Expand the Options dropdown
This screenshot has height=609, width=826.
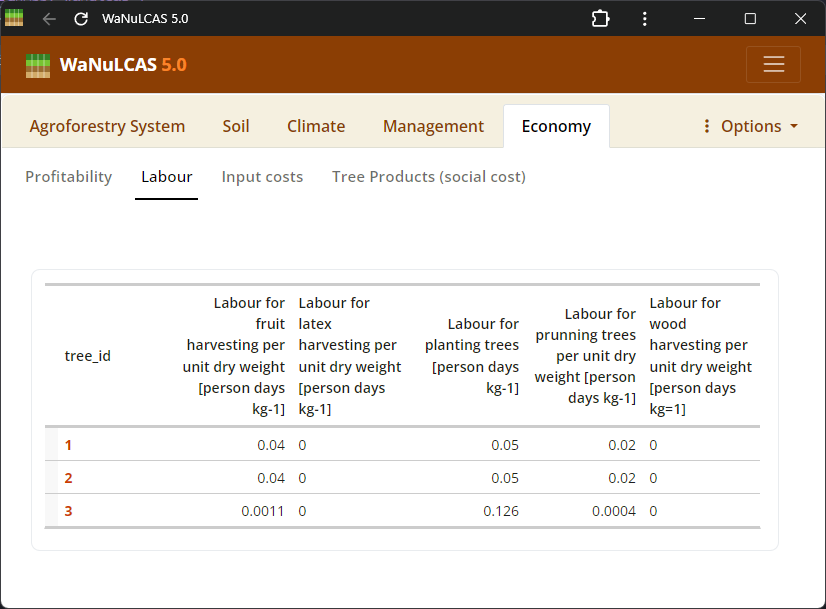point(750,126)
